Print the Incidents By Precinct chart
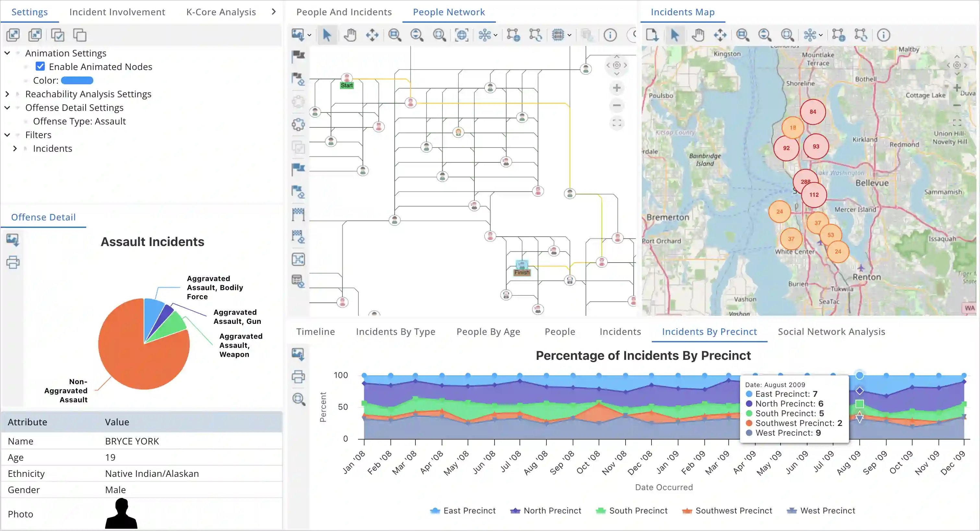 click(298, 377)
